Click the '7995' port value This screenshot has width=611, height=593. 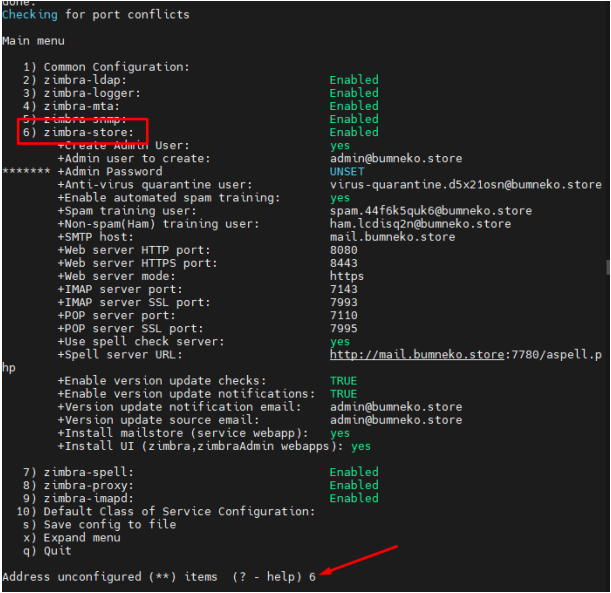344,329
